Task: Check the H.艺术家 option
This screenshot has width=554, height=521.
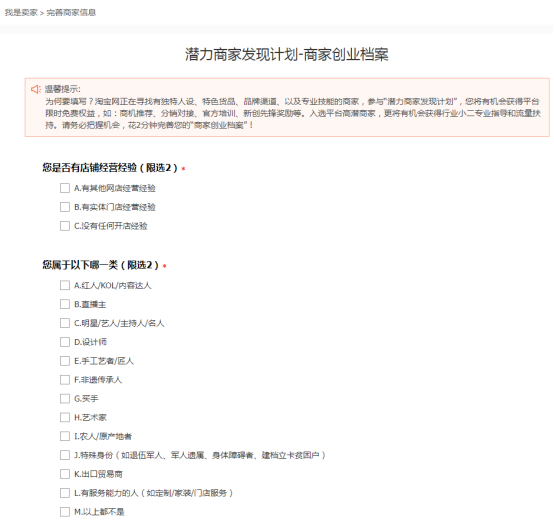Action: (x=65, y=417)
